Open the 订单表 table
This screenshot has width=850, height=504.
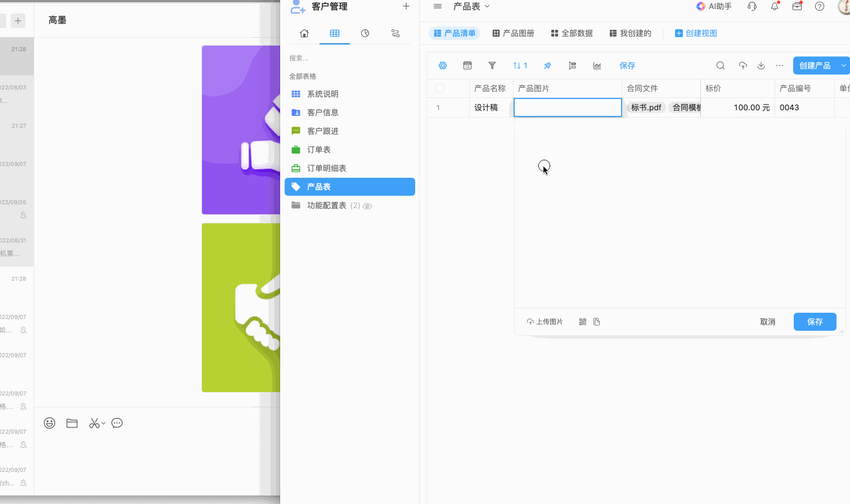(350, 150)
